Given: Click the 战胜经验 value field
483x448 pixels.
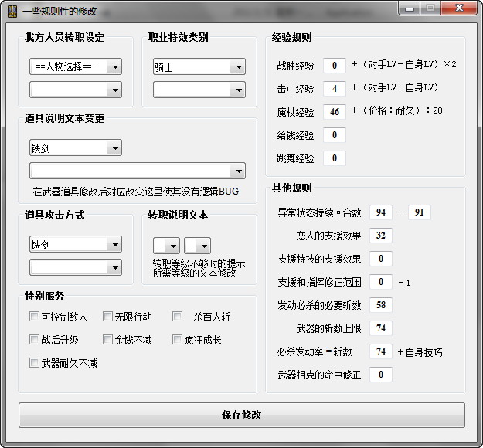Looking at the screenshot, I should 335,66.
